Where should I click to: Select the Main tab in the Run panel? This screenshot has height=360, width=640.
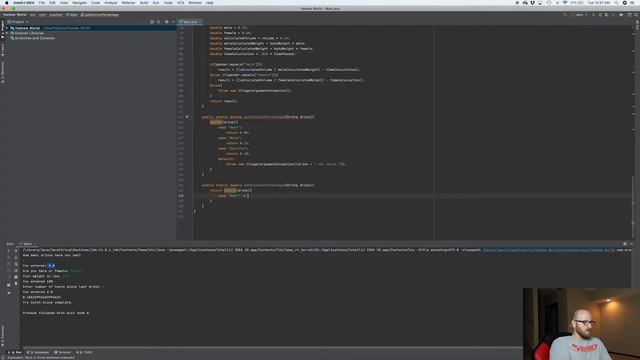[x=27, y=244]
